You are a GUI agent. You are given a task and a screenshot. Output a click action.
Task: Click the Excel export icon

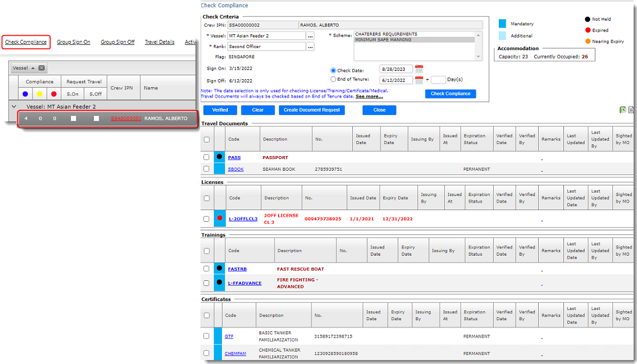(x=623, y=110)
